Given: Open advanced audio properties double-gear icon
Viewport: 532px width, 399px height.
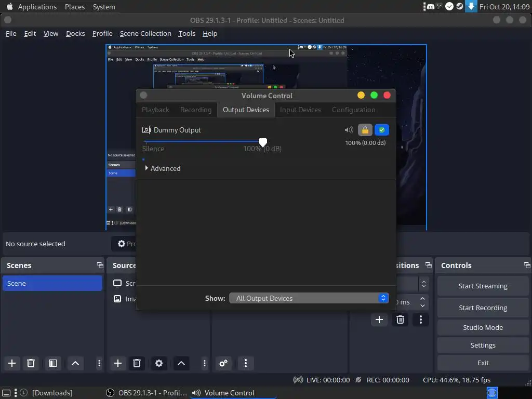Looking at the screenshot, I should tap(223, 363).
